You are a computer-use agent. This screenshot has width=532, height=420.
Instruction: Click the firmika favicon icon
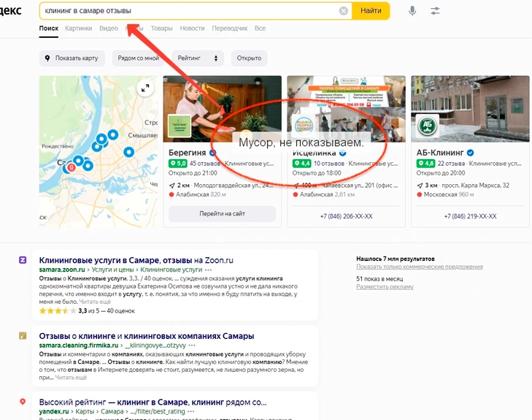point(23,336)
